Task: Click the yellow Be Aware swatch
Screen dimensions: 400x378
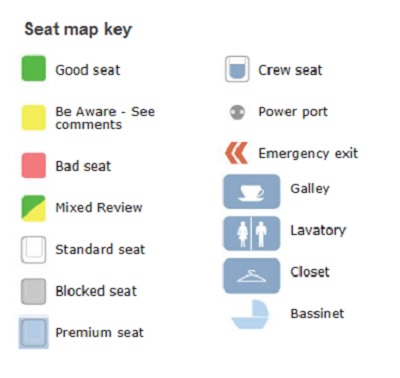Action: tap(34, 118)
